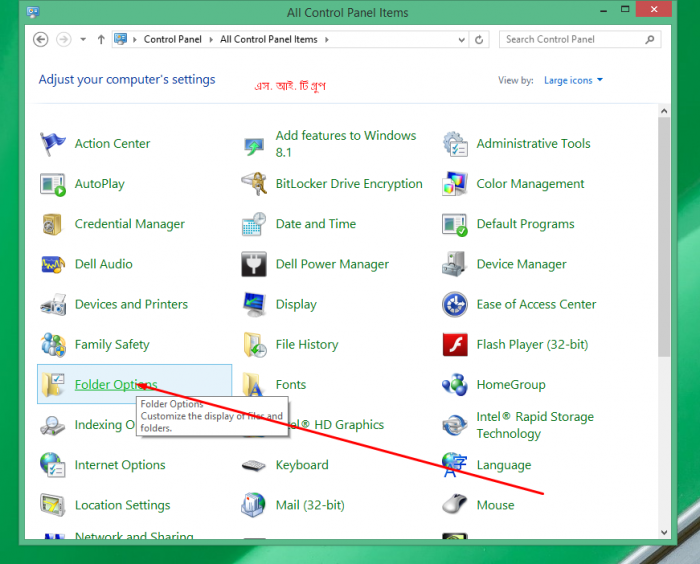Open the Flash Player (32-bit) icon
Image resolution: width=700 pixels, height=564 pixels.
[x=455, y=345]
